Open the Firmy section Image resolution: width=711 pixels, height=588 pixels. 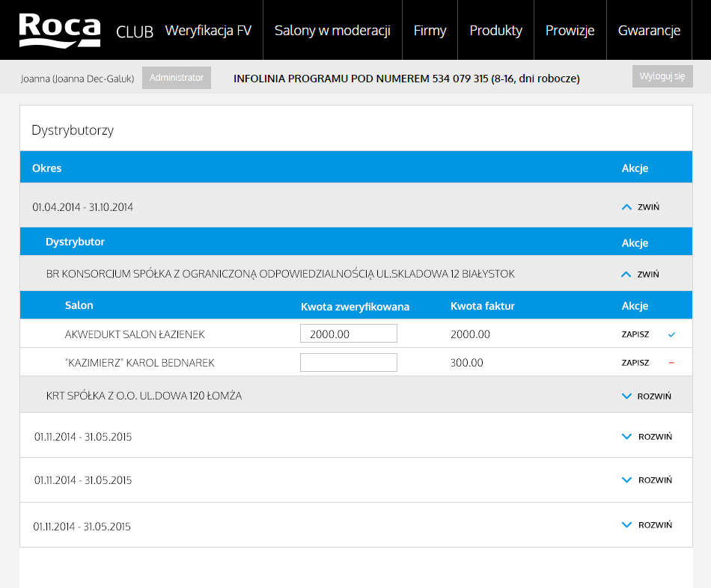430,31
